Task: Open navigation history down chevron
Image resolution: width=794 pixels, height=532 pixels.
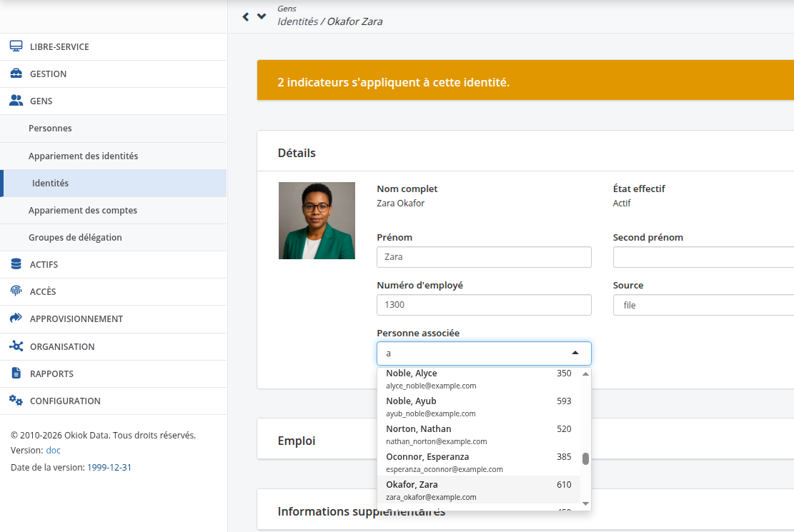Action: pos(262,16)
